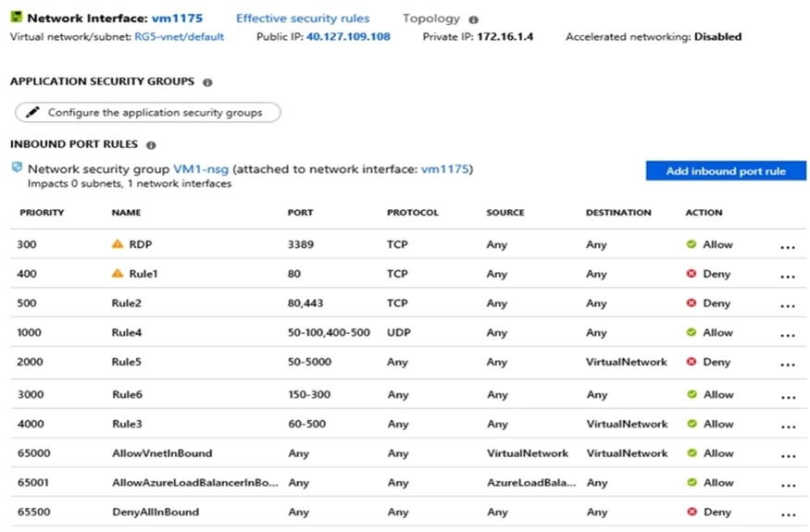This screenshot has height=532, width=810.
Task: Click the Add inbound port rule button
Action: click(726, 171)
